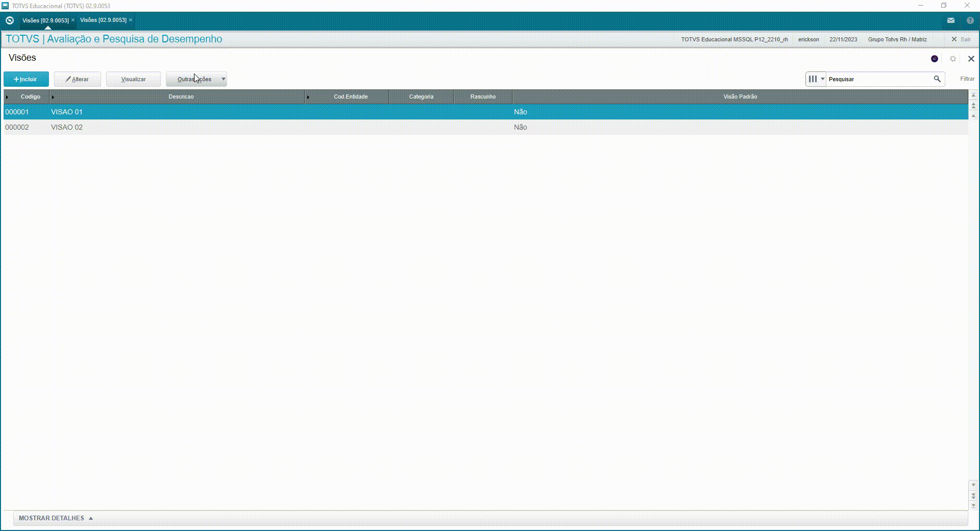Click the arrow marker on Cod.Entidade header
The width and height of the screenshot is (980, 531).
click(308, 97)
